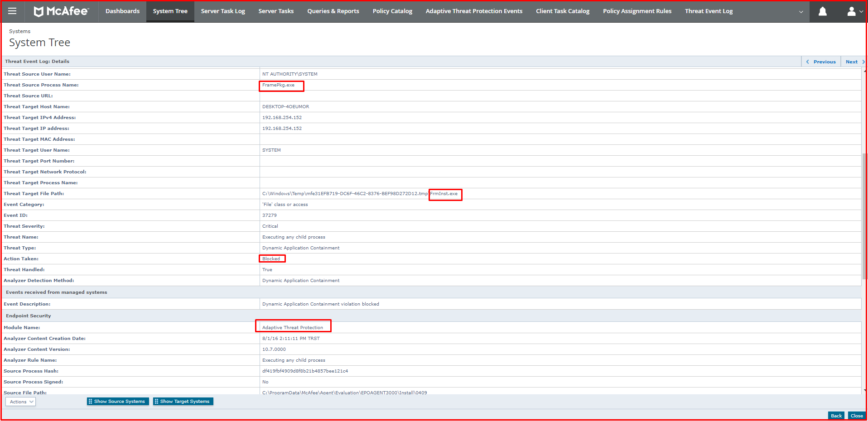868x421 pixels.
Task: Click the Event Category value
Action: pyautogui.click(x=285, y=205)
